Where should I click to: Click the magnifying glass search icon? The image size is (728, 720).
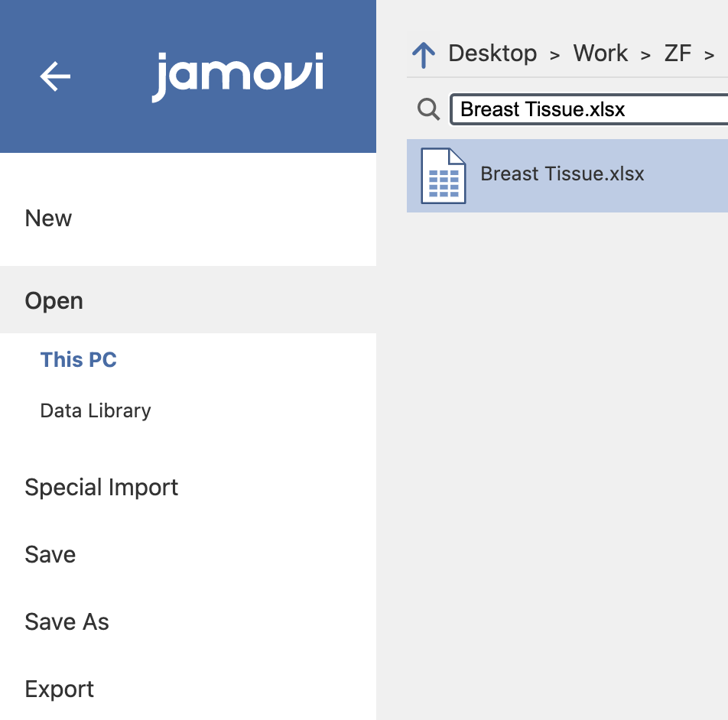[428, 109]
